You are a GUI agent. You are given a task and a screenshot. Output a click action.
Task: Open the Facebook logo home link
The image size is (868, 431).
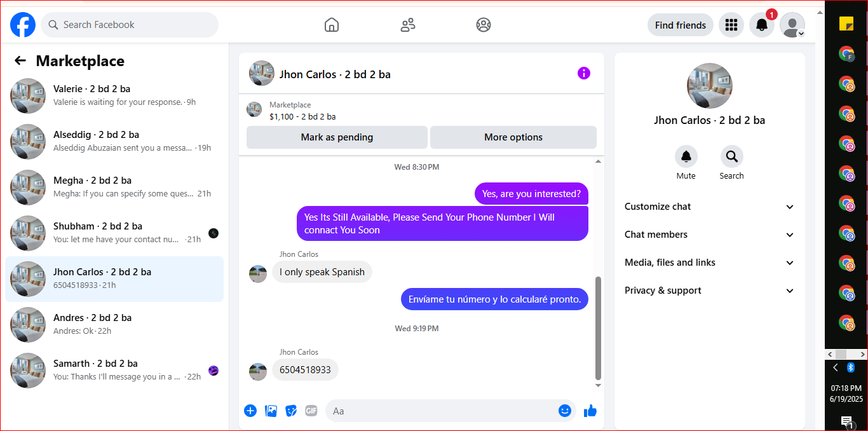[x=23, y=25]
